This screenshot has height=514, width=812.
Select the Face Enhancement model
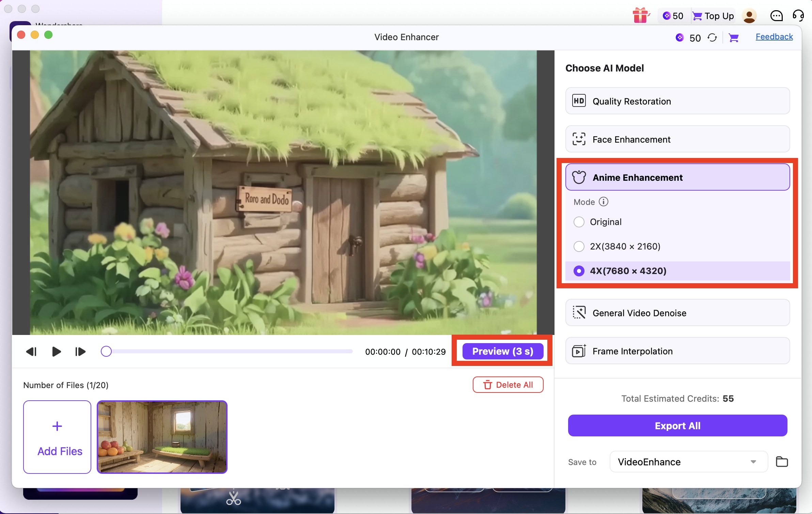(677, 139)
